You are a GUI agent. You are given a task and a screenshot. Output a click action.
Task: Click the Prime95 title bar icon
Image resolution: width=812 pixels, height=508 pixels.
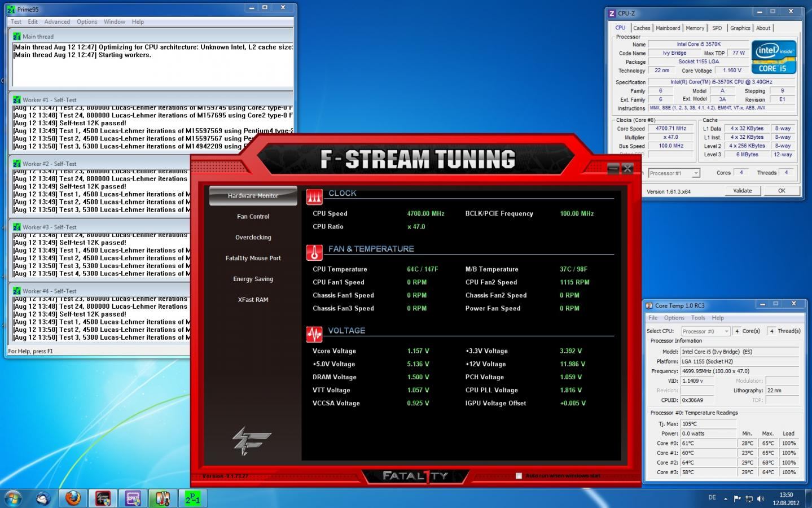click(11, 9)
